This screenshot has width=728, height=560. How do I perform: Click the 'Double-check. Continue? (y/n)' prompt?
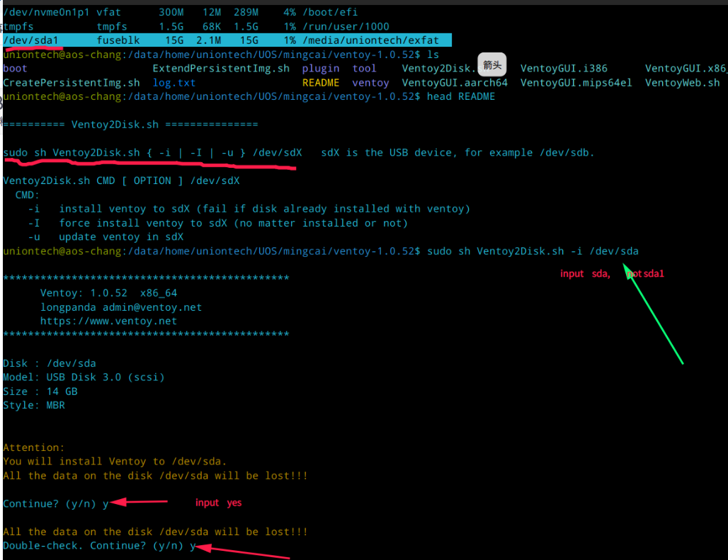(99, 546)
